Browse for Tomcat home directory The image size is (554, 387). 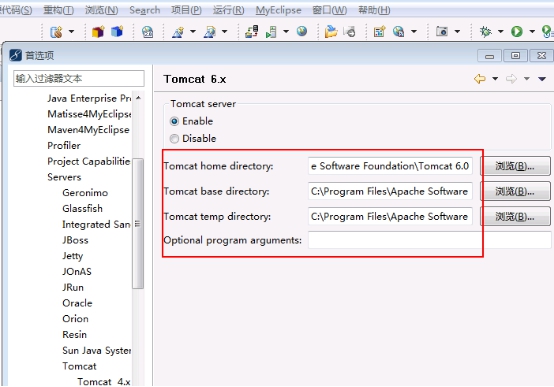click(x=515, y=166)
